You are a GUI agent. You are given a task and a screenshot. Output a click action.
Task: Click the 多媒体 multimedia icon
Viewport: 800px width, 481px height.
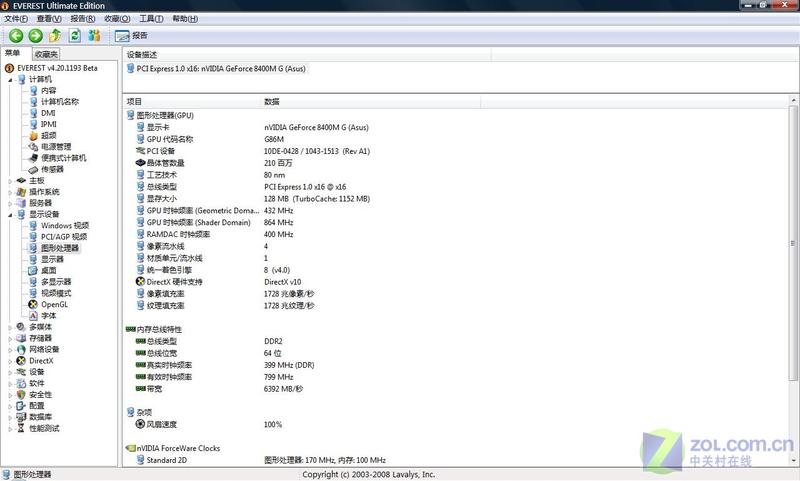pos(21,327)
